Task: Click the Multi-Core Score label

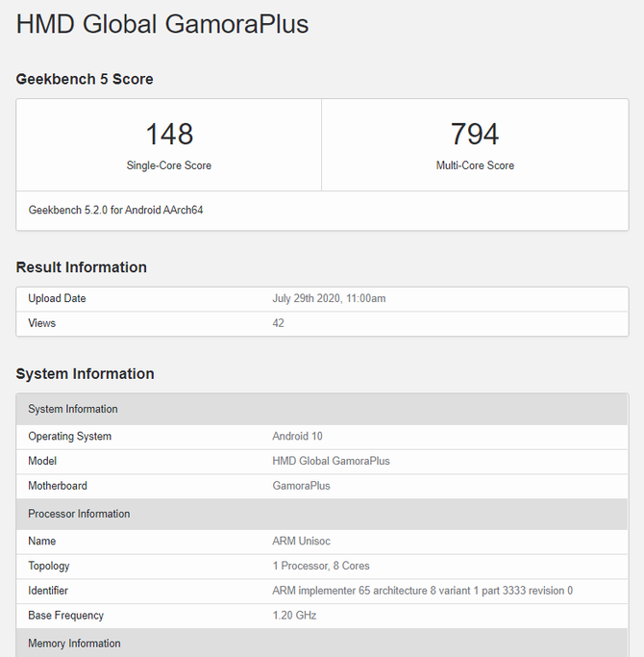Action: pyautogui.click(x=475, y=165)
